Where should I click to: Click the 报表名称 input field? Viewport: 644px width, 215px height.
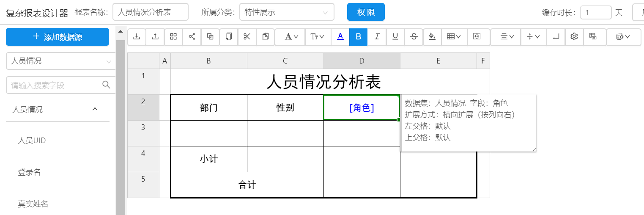(x=150, y=12)
